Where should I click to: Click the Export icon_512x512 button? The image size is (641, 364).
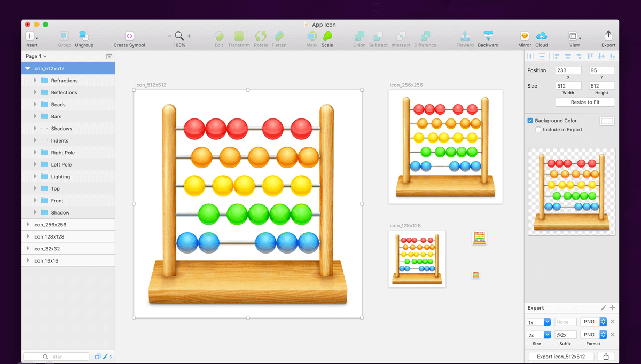(561, 357)
